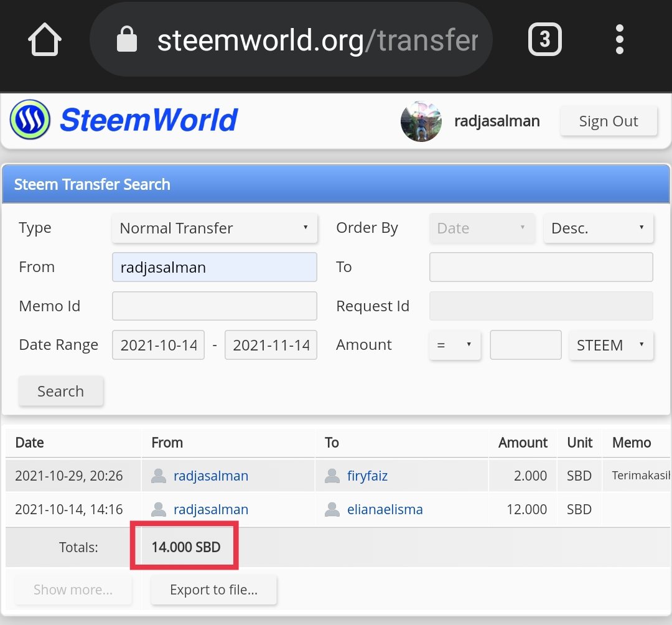
Task: Click From user icon in 2021-10-29 row
Action: [159, 476]
